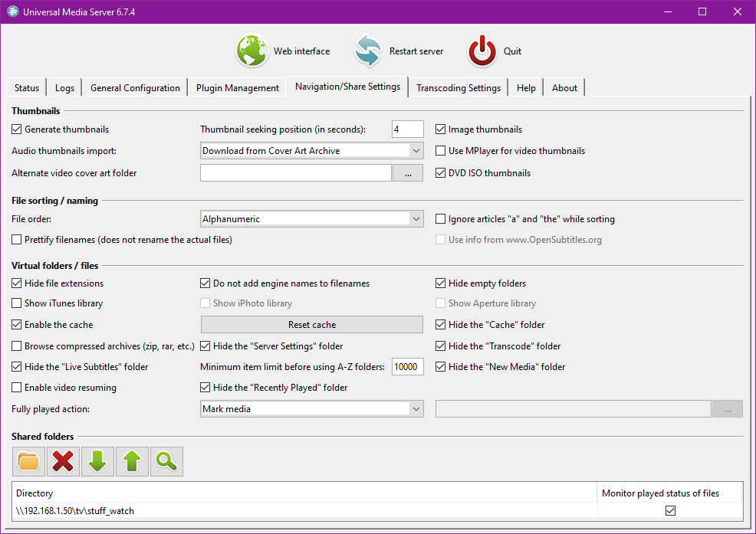The image size is (756, 534).
Task: Uncheck Generate thumbnails
Action: (x=17, y=129)
